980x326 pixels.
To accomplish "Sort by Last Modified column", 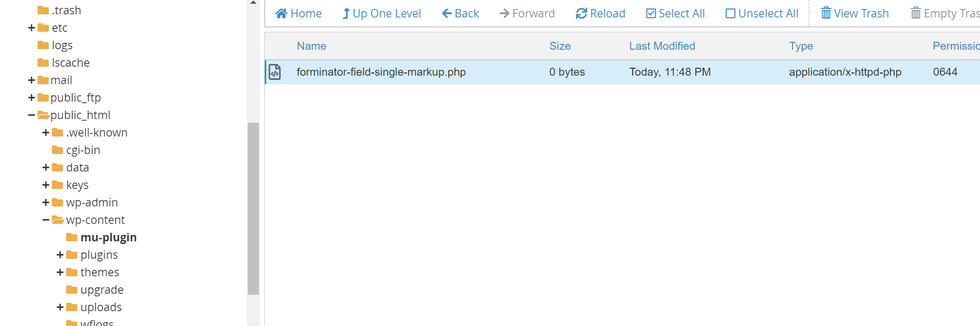I will [x=662, y=46].
